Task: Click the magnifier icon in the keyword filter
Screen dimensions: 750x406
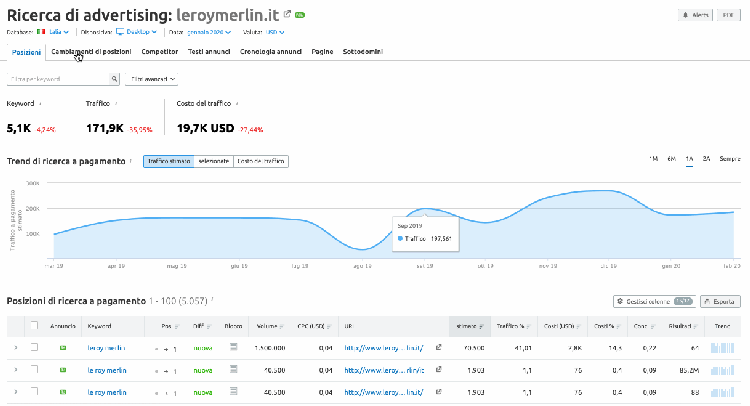Action: [x=114, y=79]
